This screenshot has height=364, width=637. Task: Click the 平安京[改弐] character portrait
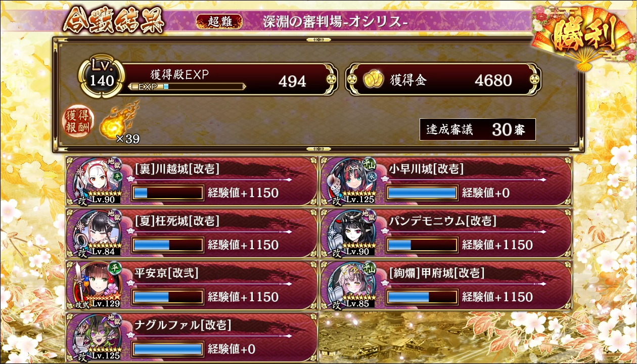pyautogui.click(x=98, y=285)
